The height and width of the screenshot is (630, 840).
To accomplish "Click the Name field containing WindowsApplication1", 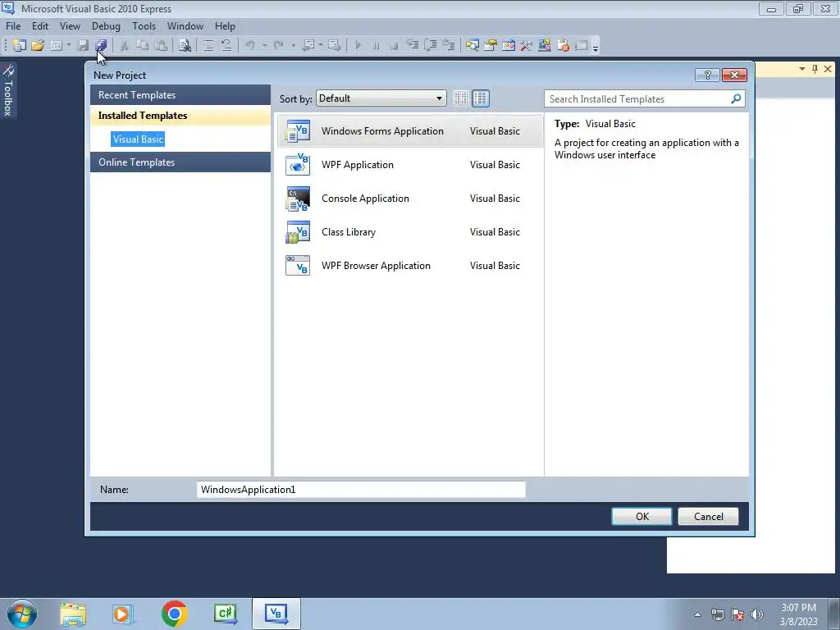I will (361, 490).
